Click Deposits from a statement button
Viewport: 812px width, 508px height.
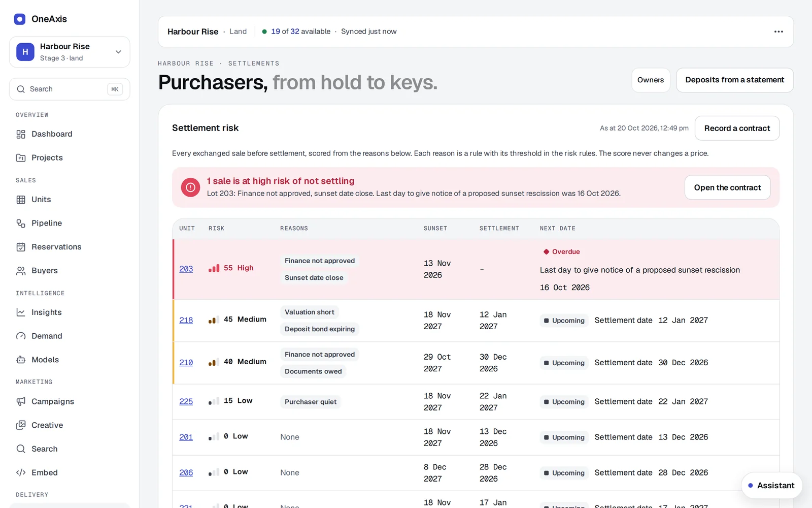click(x=734, y=80)
